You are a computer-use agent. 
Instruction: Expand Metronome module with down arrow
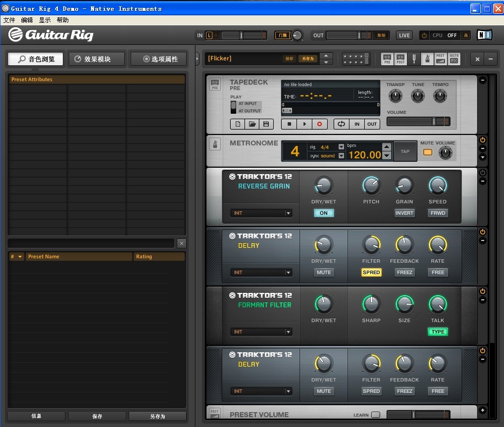click(x=483, y=157)
